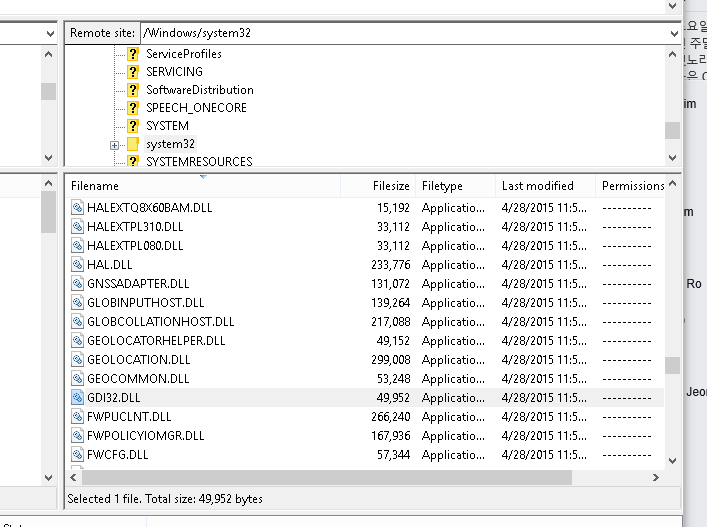Click the Remote site path input field
The width and height of the screenshot is (707, 527).
[x=400, y=33]
